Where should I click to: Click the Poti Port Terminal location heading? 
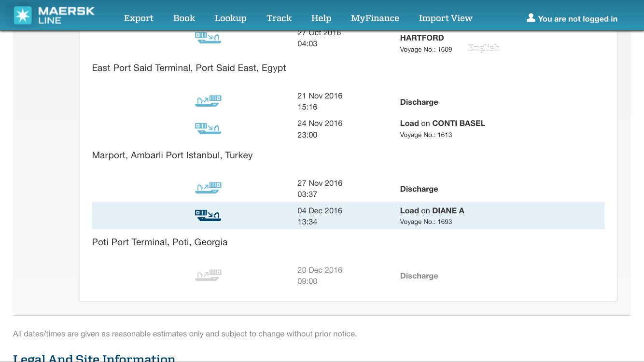pyautogui.click(x=159, y=242)
